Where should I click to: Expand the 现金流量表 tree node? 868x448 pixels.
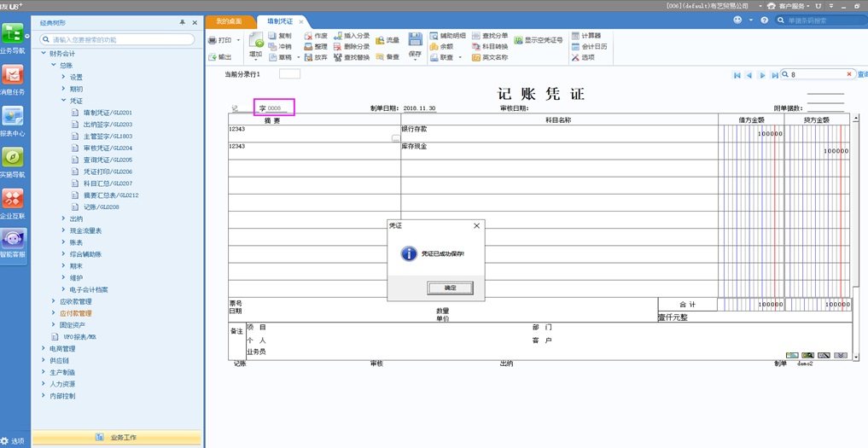[64, 230]
